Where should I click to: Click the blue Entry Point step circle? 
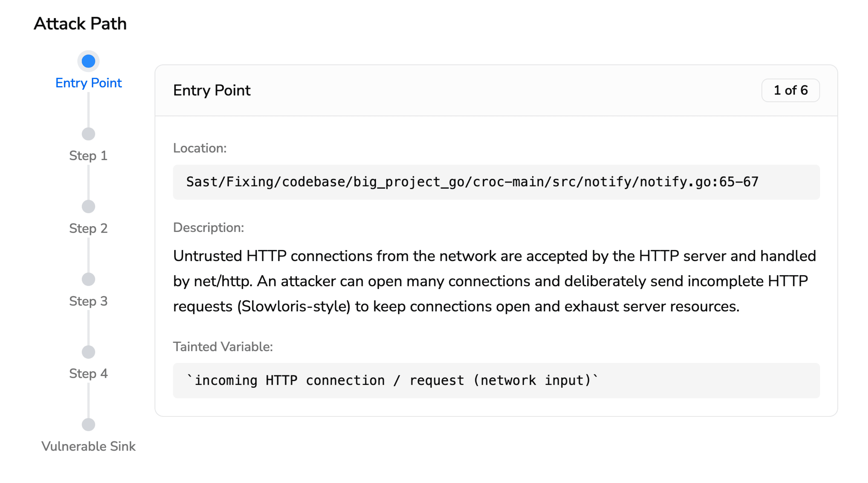(x=88, y=61)
